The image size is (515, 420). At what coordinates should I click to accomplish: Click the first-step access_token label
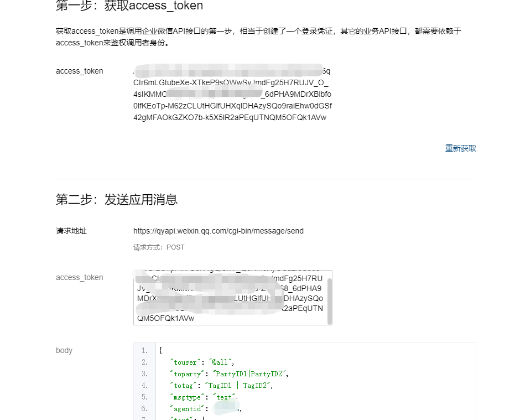(x=80, y=71)
